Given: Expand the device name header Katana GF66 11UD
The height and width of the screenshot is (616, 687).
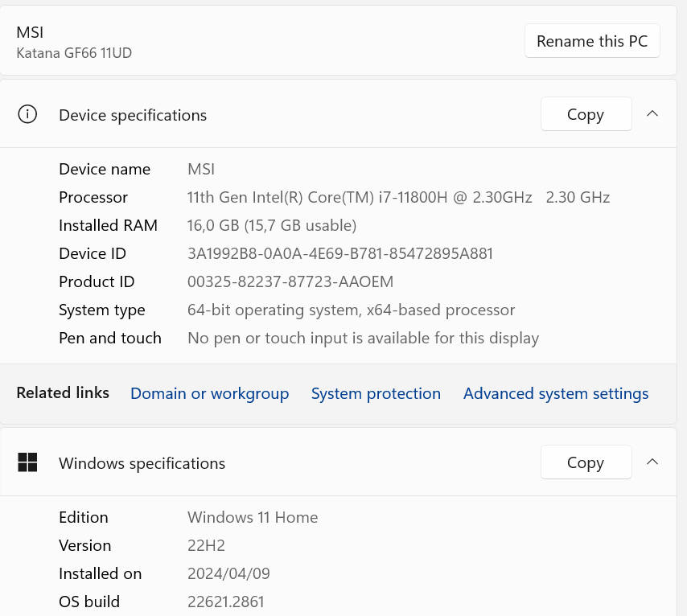Looking at the screenshot, I should pos(74,52).
